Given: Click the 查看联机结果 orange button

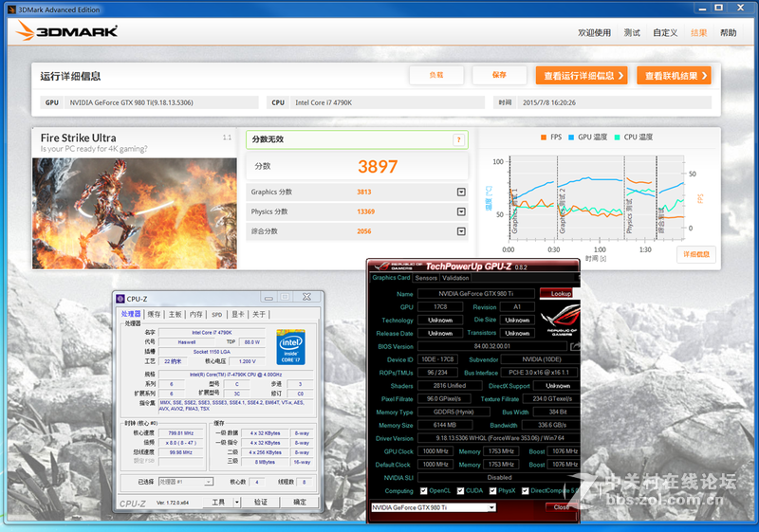Looking at the screenshot, I should click(675, 76).
